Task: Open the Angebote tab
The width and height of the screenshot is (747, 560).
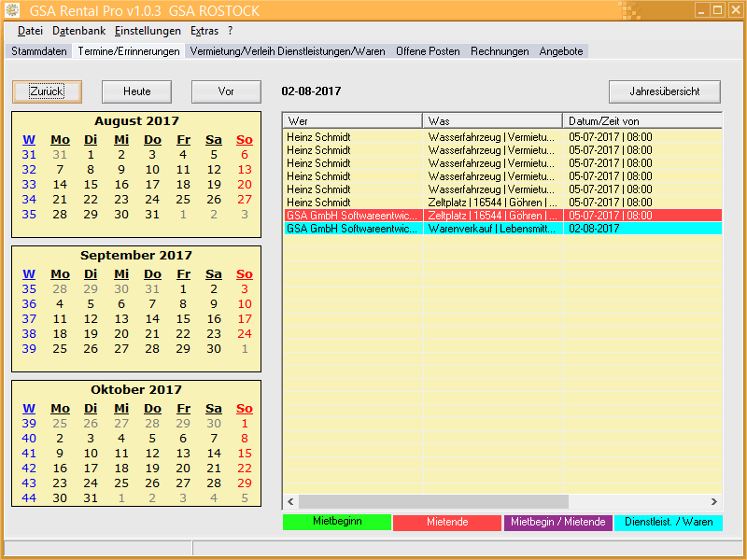Action: click(562, 51)
